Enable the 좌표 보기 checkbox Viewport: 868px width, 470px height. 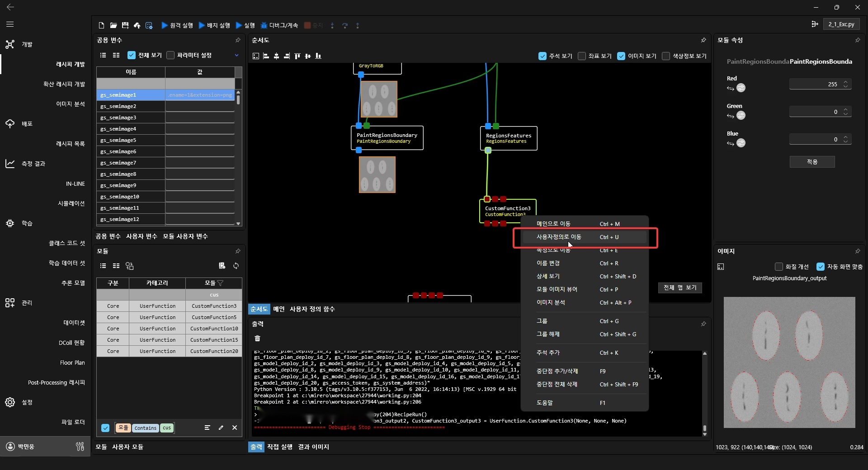pos(582,56)
